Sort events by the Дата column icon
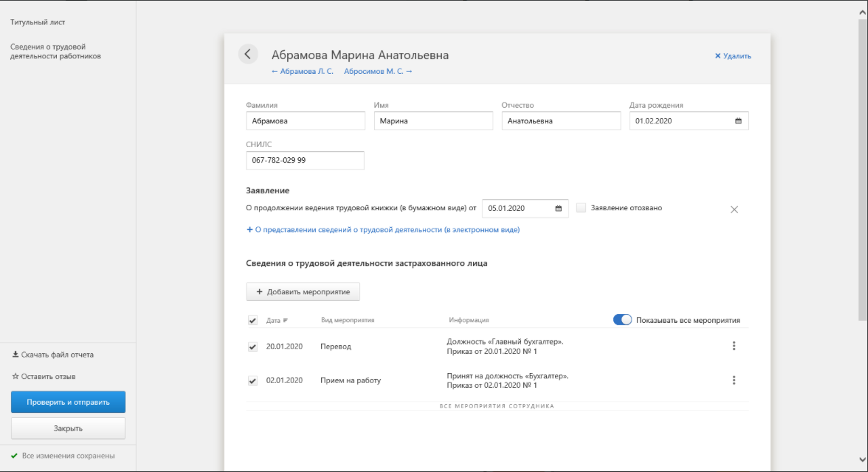Image resolution: width=868 pixels, height=472 pixels. click(285, 320)
